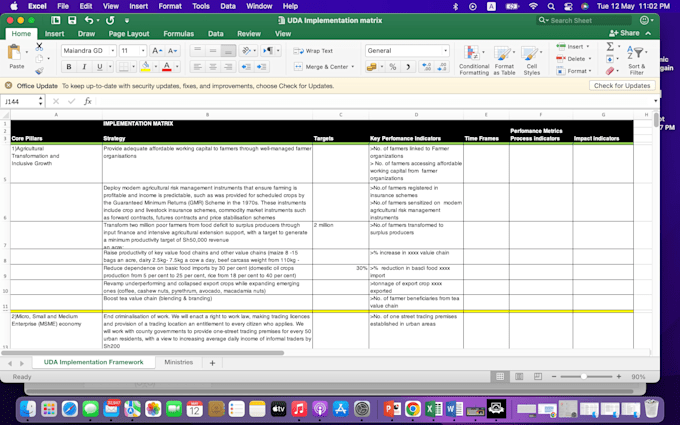Expand the Merge & Center dropdown arrow
680x425 pixels.
pos(353,67)
